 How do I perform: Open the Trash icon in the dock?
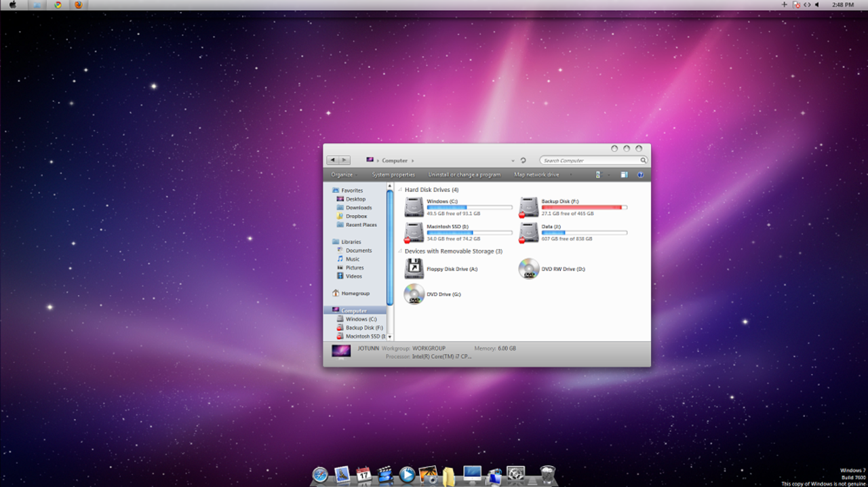tap(547, 475)
